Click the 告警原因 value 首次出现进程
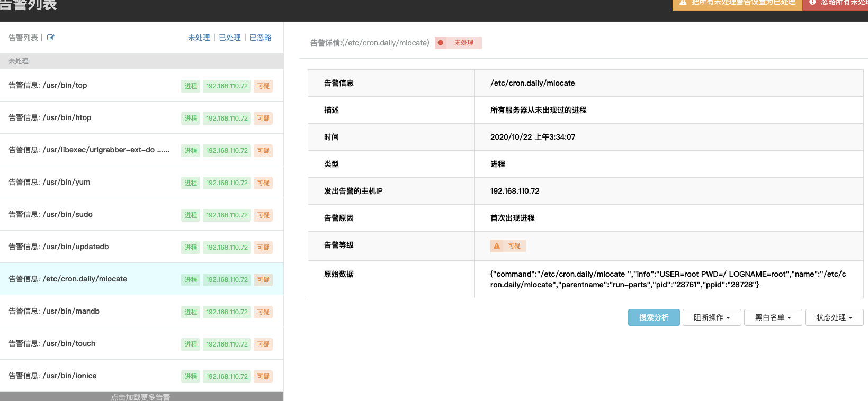 click(513, 218)
